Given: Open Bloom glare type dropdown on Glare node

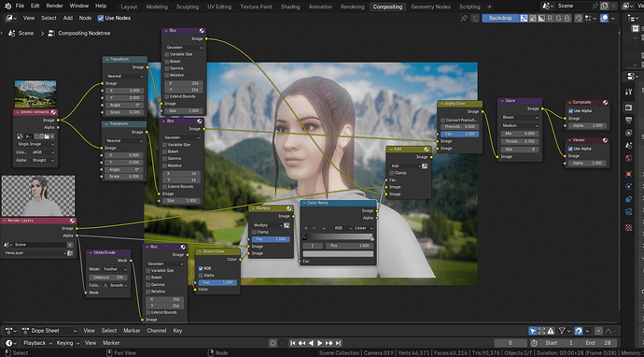Looking at the screenshot, I should 520,118.
